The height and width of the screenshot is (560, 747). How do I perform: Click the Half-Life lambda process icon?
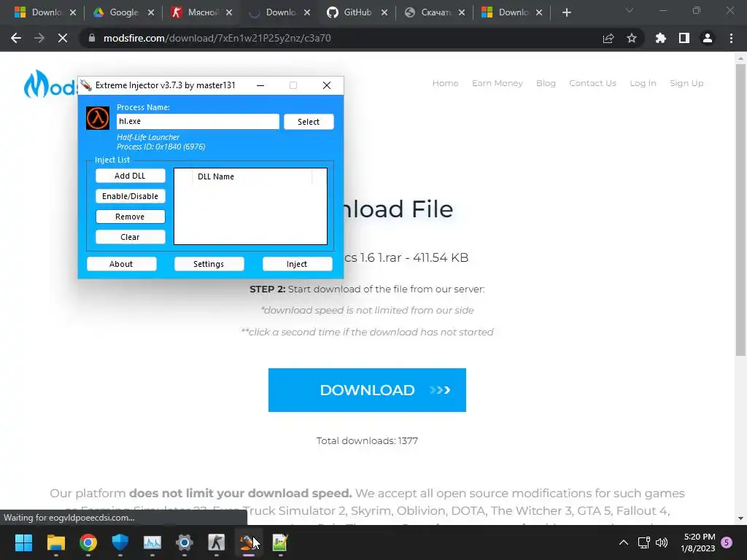point(98,118)
